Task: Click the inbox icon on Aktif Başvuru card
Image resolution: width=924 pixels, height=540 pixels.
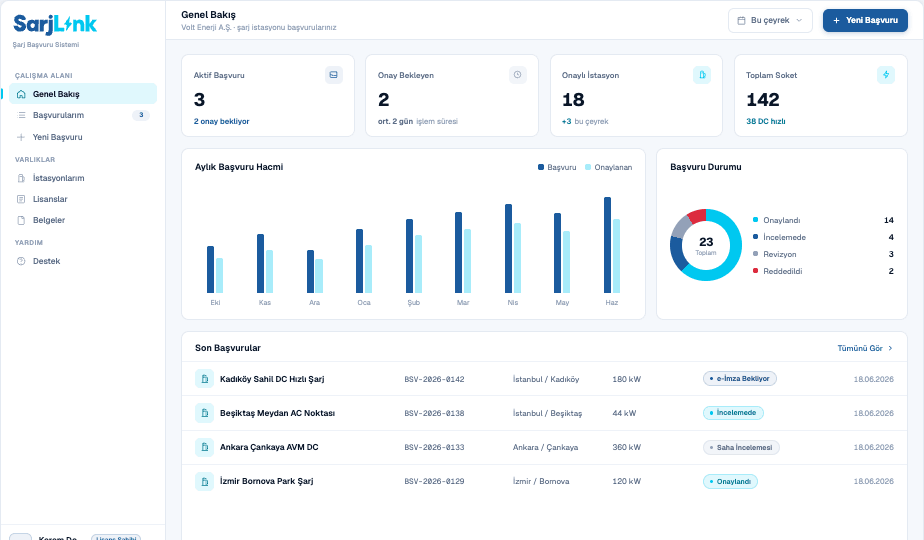Action: 334,75
